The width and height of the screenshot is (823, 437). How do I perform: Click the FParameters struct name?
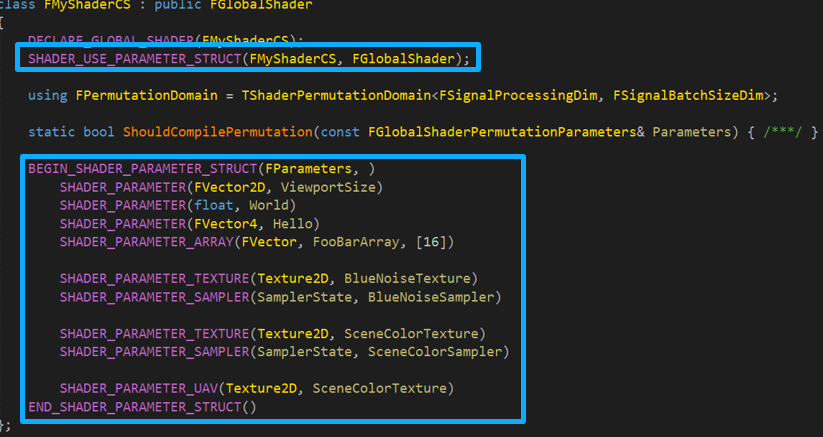(309, 168)
